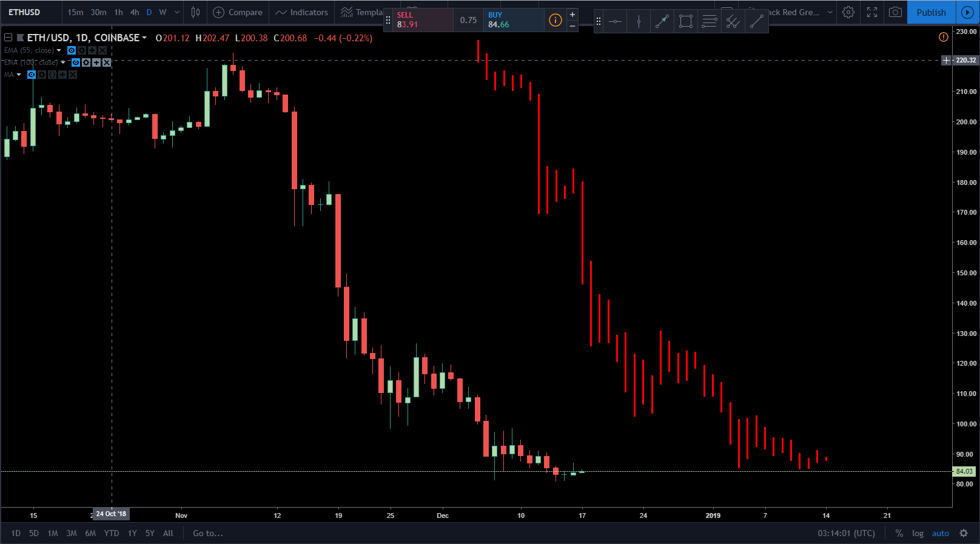
Task: Increase the order quantity with plus
Action: [572, 15]
